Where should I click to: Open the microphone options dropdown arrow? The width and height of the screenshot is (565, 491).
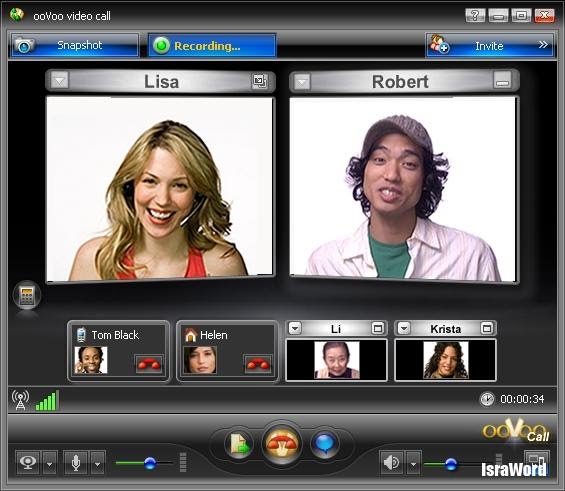[x=98, y=463]
